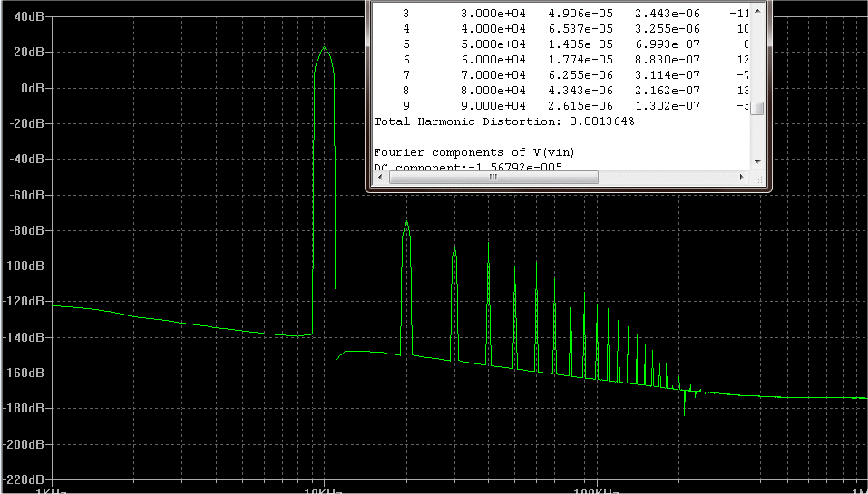Click the horizontal scrollbar right arrow
The height and width of the screenshot is (494, 868).
pyautogui.click(x=742, y=177)
